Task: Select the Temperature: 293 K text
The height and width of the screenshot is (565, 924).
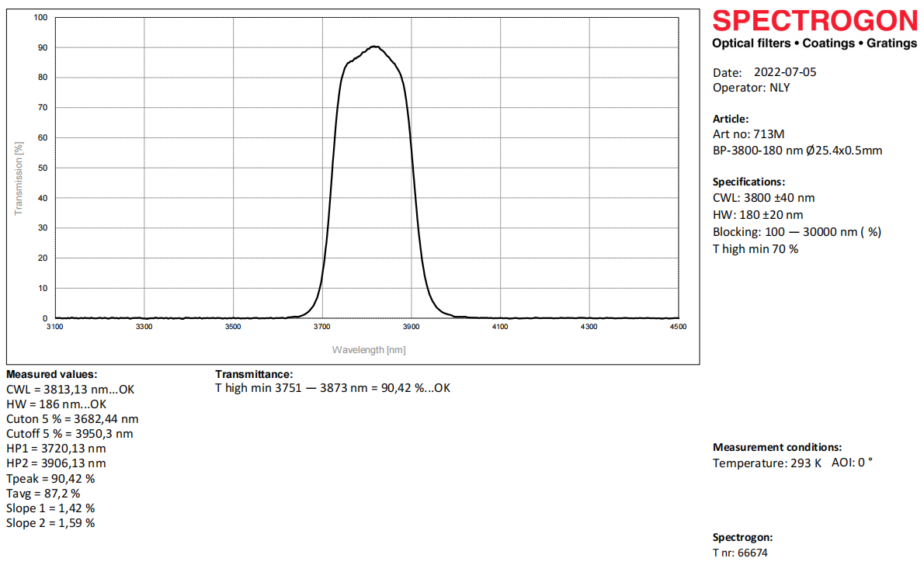Action: point(766,463)
